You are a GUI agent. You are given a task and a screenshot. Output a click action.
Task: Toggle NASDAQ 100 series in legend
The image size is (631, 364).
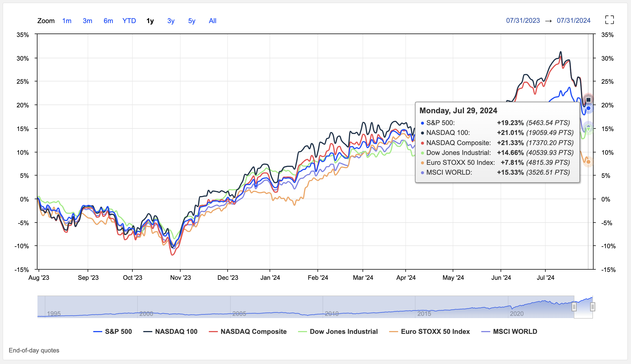(170, 332)
